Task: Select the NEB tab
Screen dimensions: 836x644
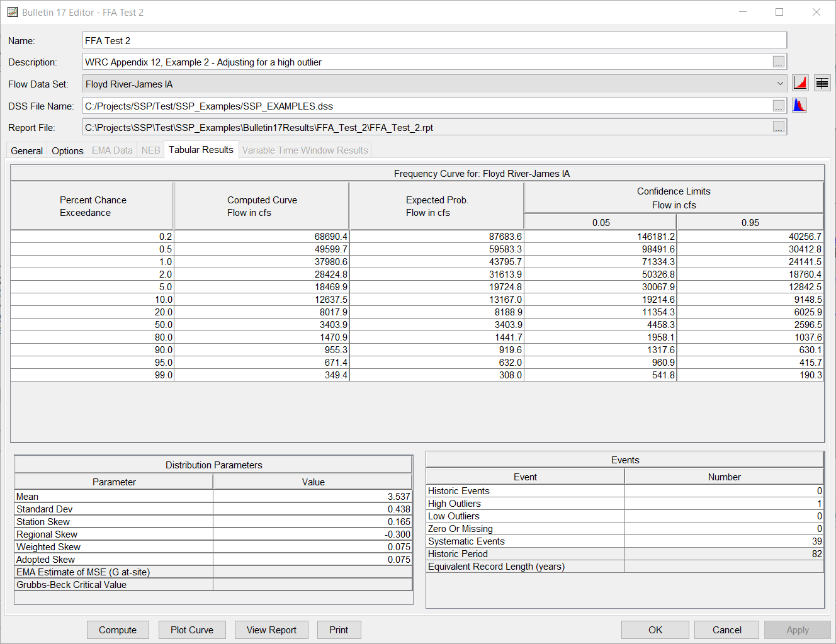Action: [150, 150]
